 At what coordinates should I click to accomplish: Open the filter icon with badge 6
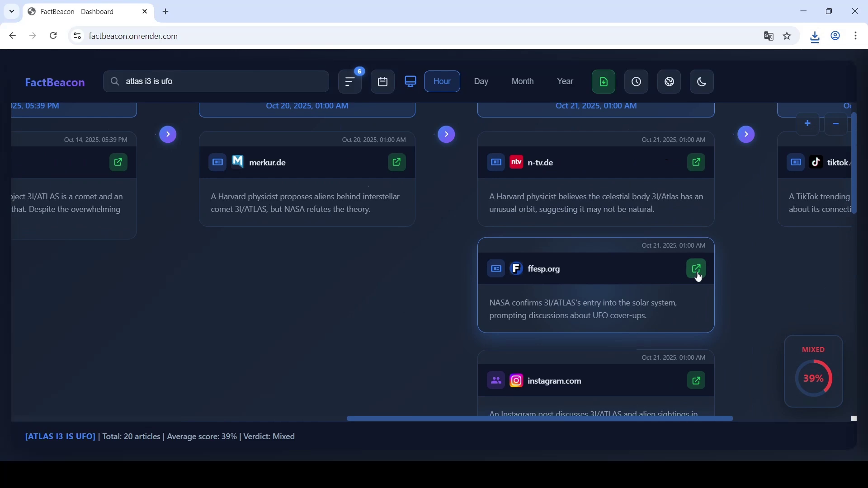click(350, 82)
